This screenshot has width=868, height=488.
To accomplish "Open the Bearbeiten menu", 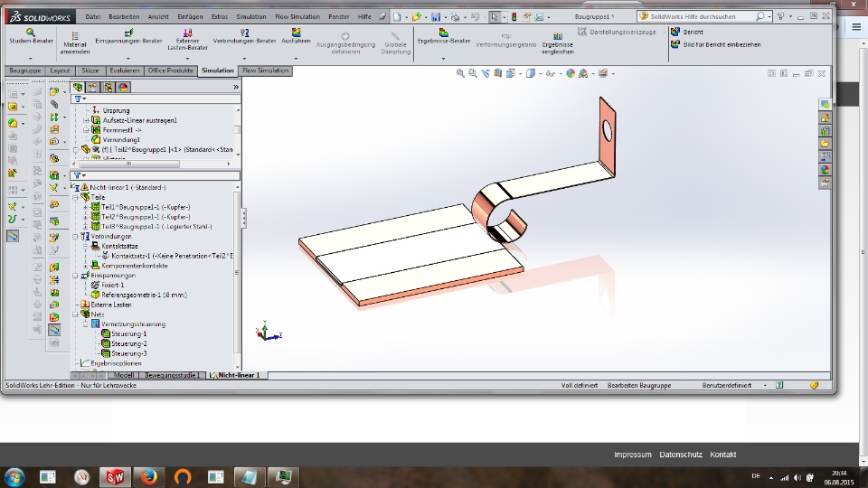I will 124,16.
